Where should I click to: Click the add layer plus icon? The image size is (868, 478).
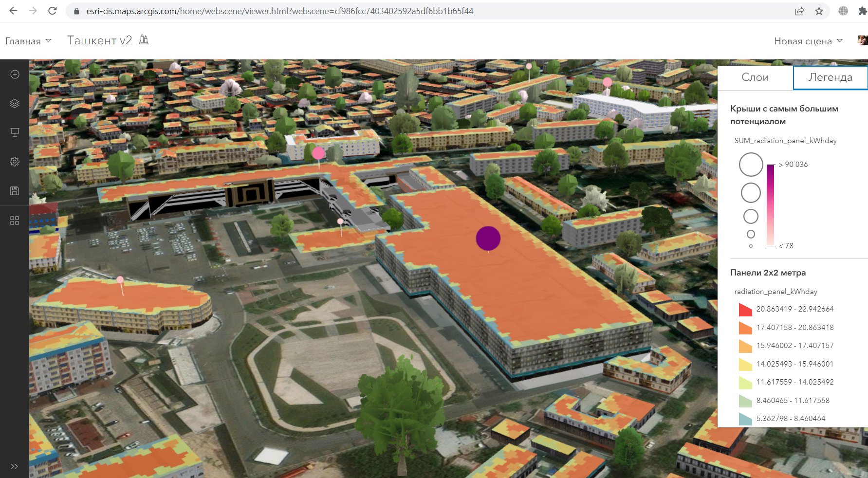pos(15,74)
